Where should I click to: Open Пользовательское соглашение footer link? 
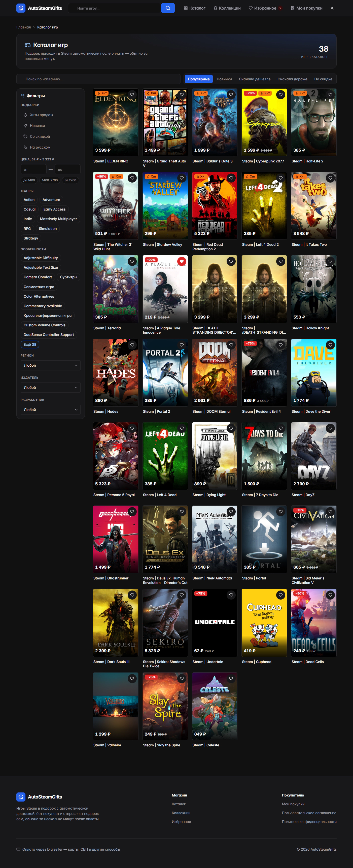click(x=309, y=813)
